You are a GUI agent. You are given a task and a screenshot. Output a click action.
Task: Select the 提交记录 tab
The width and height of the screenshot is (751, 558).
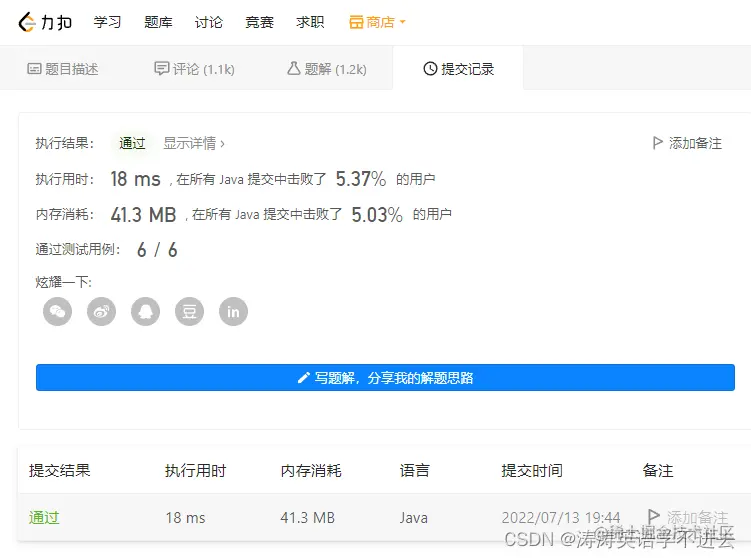tap(458, 69)
